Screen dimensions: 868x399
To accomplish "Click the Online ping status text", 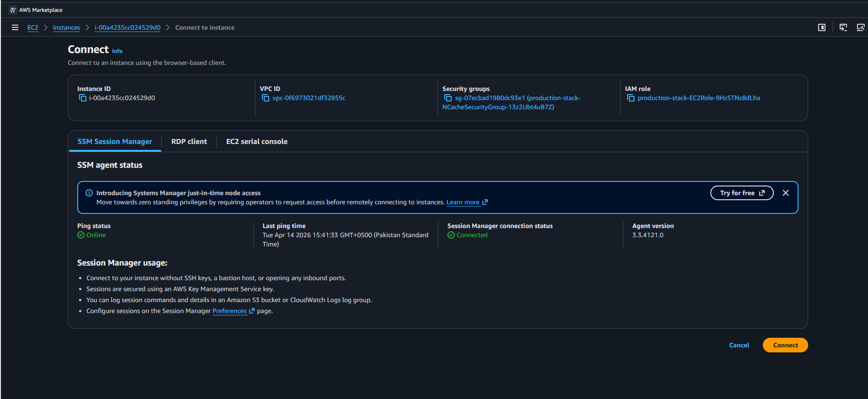I will [x=96, y=235].
